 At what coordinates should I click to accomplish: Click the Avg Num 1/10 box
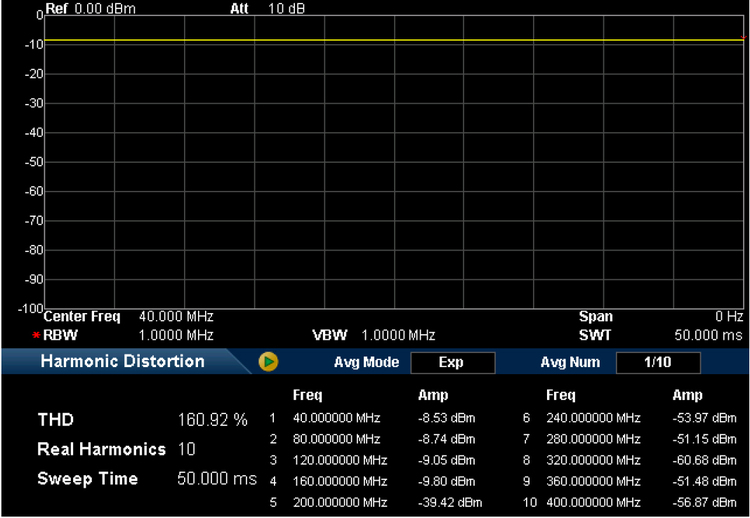pos(657,362)
